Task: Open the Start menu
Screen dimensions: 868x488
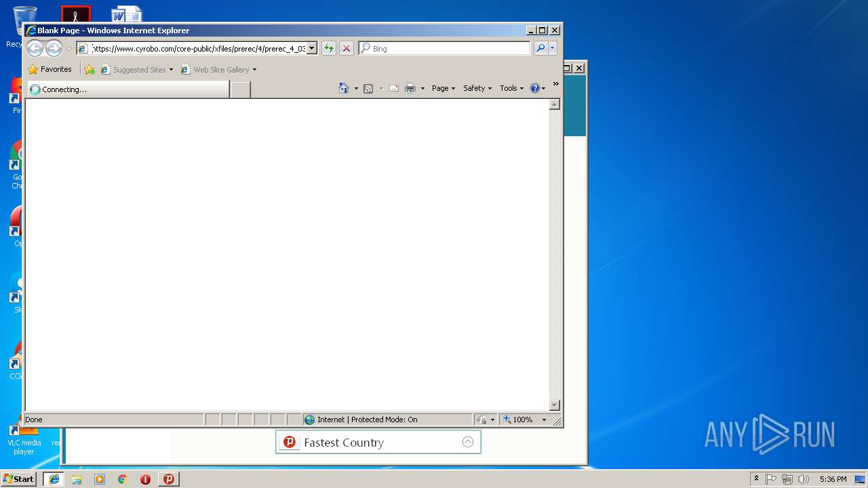Action: pyautogui.click(x=19, y=479)
